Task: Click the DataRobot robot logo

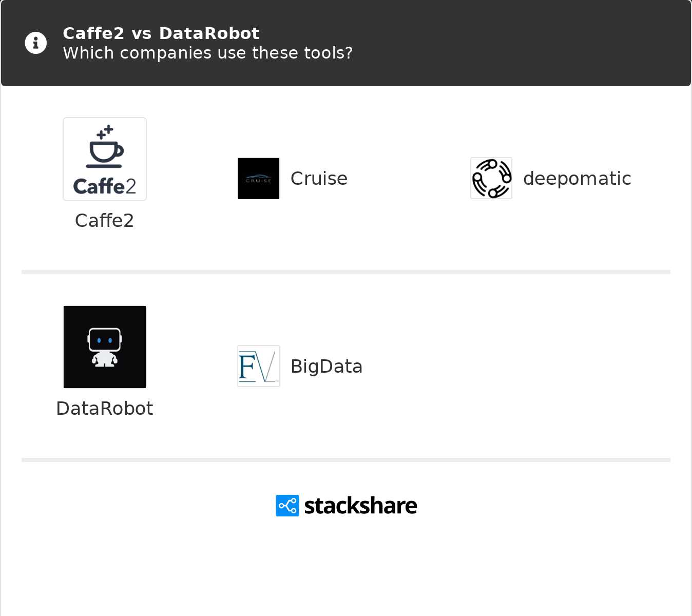Action: click(x=105, y=347)
